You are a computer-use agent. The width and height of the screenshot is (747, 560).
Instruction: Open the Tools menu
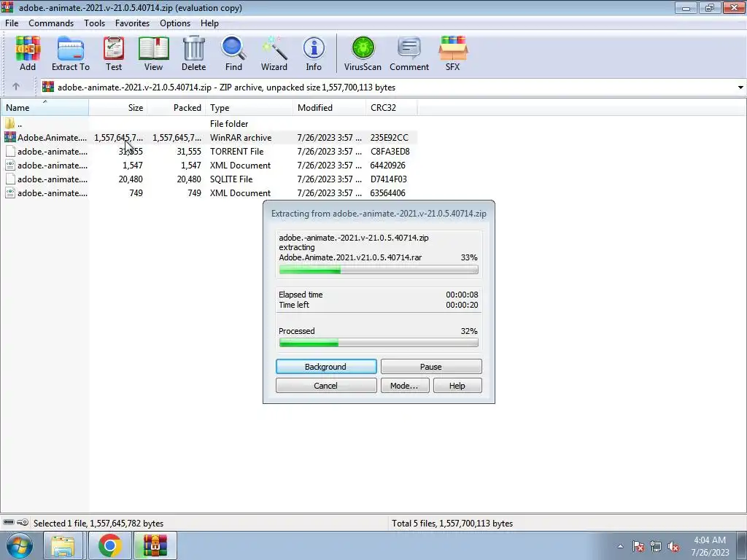pyautogui.click(x=94, y=23)
